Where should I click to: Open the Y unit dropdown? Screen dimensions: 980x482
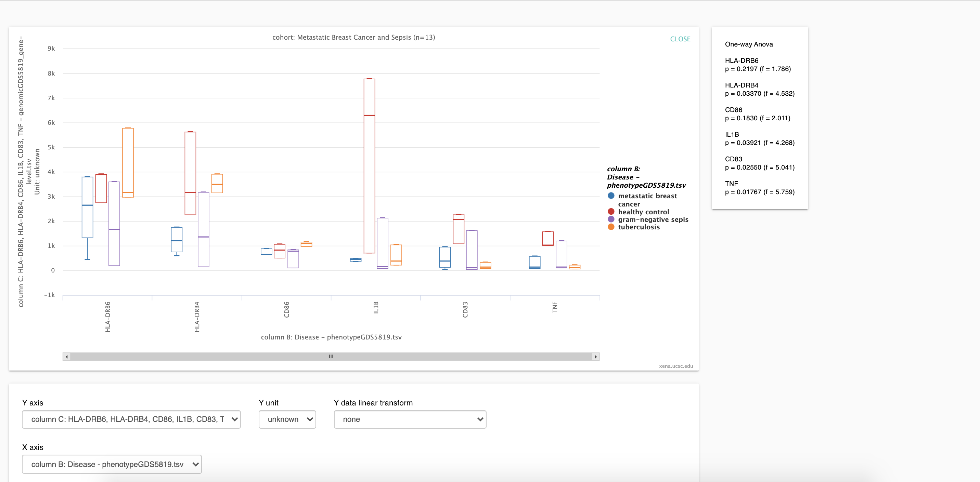pos(287,419)
